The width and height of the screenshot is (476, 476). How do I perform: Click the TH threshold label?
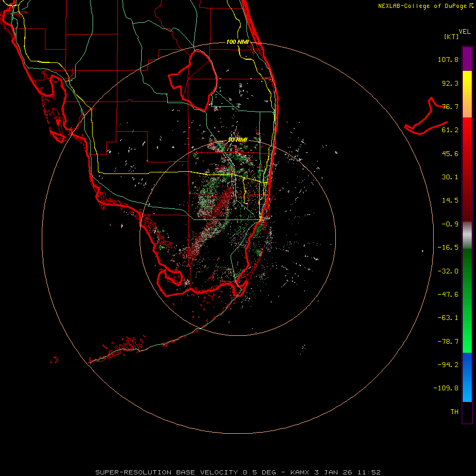454,412
